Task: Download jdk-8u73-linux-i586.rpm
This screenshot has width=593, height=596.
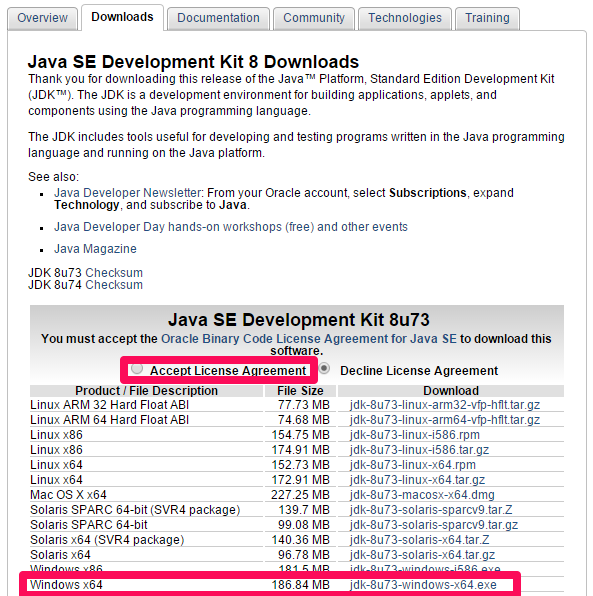Action: coord(415,435)
